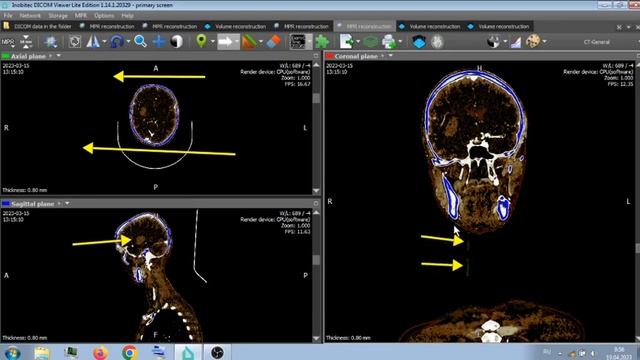Image resolution: width=640 pixels, height=360 pixels.
Task: Open the Help menu
Action: 127,16
